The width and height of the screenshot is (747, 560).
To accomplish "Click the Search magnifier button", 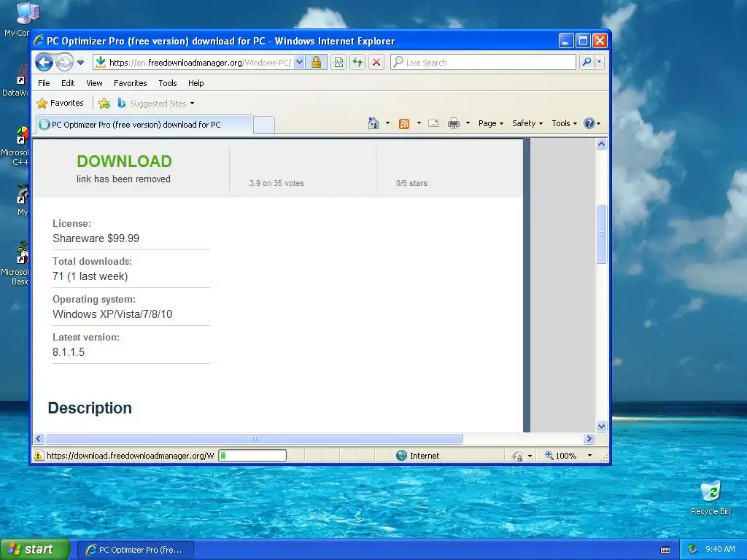I will click(587, 63).
